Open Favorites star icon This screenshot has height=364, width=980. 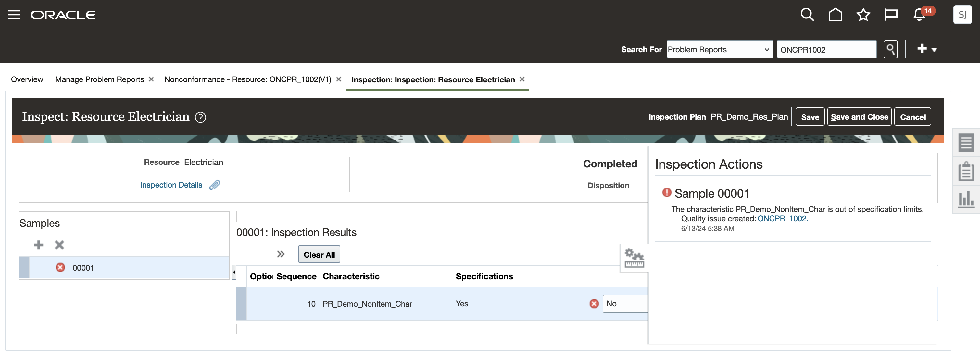863,15
